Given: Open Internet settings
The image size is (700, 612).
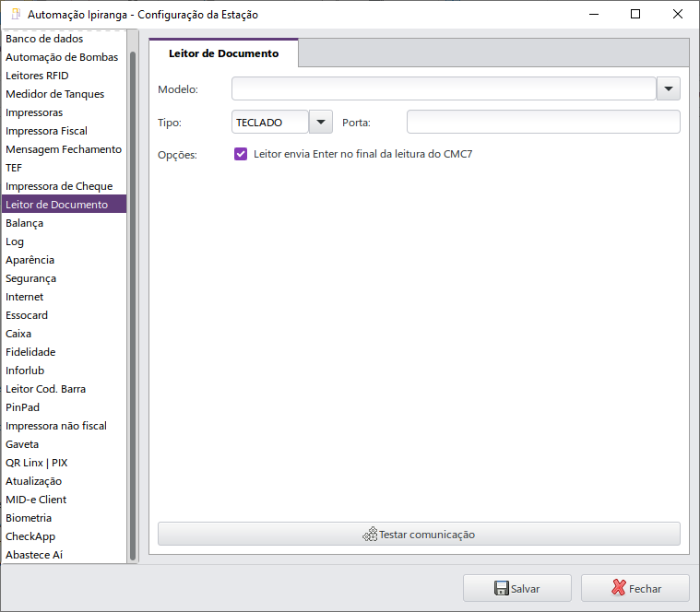Looking at the screenshot, I should pyautogui.click(x=65, y=297).
